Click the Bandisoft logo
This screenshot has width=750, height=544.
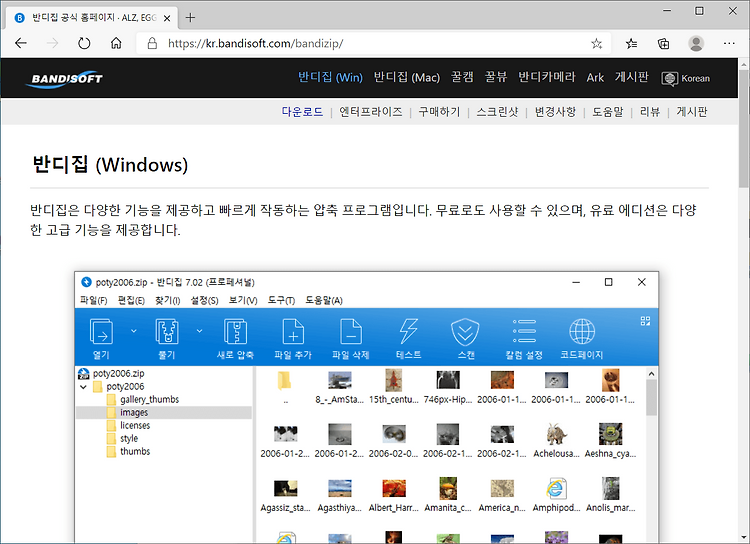(65, 79)
